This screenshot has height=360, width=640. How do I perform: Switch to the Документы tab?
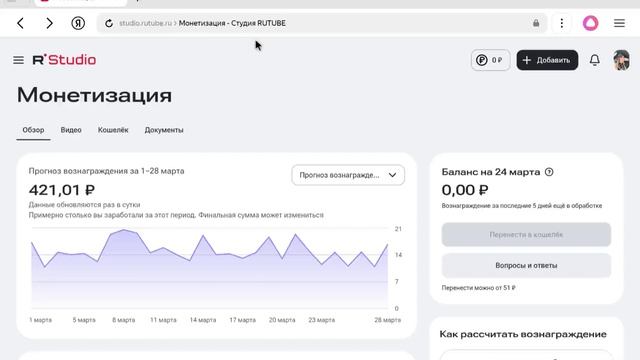[x=164, y=130]
